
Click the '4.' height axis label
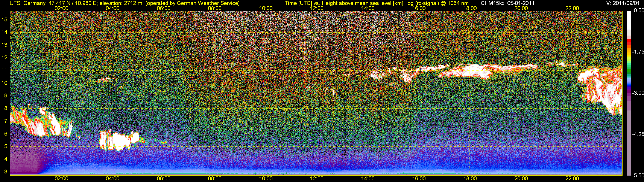6,159
